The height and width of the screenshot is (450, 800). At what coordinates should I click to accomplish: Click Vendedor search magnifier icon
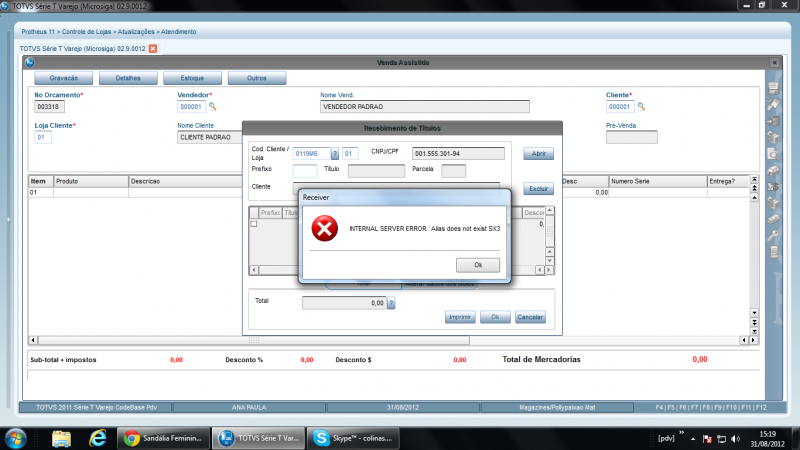(212, 106)
